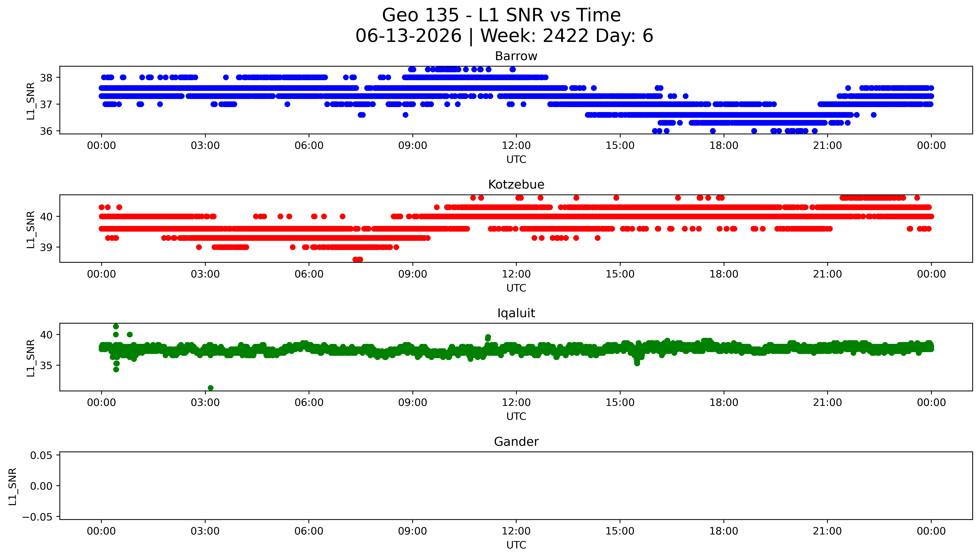Click the Kotzebue subplot title
The width and height of the screenshot is (980, 558).
pos(516,185)
